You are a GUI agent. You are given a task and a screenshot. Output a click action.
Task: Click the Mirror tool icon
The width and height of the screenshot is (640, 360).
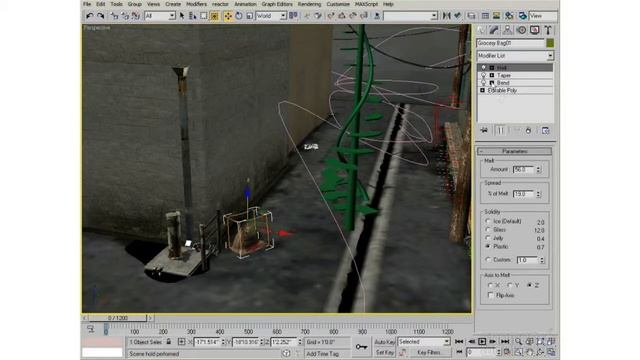[x=447, y=16]
